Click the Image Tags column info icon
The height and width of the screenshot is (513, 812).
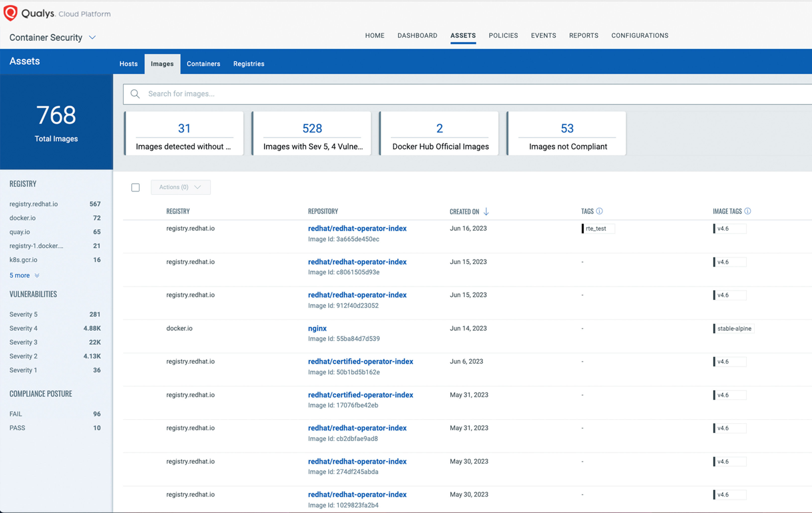tap(747, 211)
